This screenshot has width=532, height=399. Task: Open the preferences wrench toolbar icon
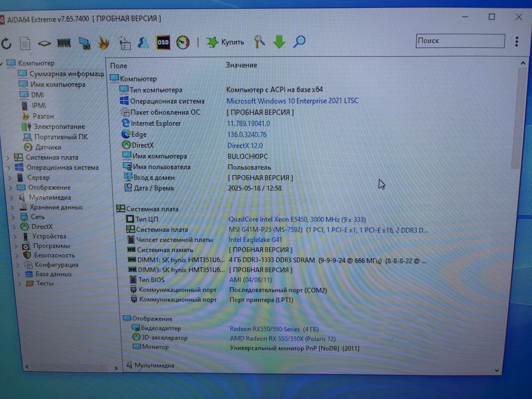tap(259, 41)
